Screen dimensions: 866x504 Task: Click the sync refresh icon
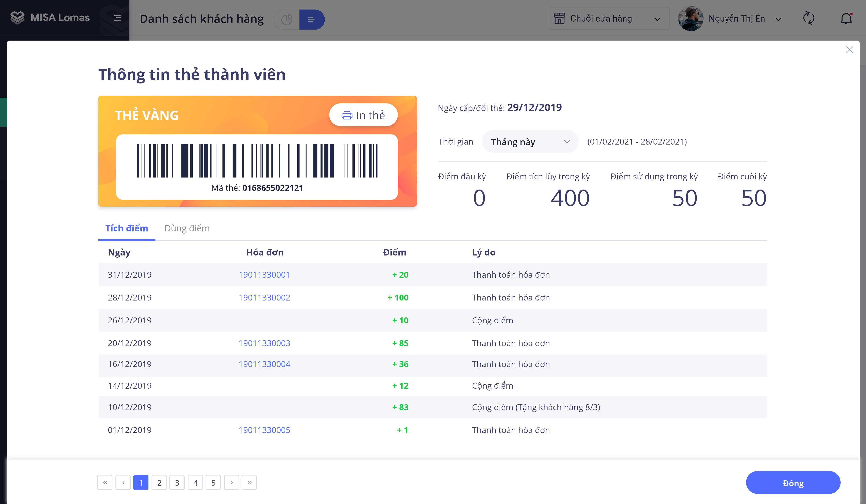point(809,18)
